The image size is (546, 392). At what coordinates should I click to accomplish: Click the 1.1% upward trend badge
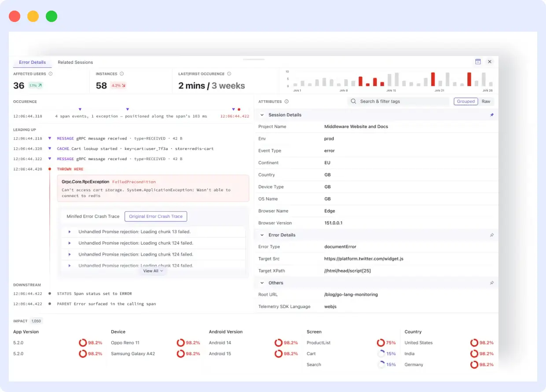(x=36, y=86)
